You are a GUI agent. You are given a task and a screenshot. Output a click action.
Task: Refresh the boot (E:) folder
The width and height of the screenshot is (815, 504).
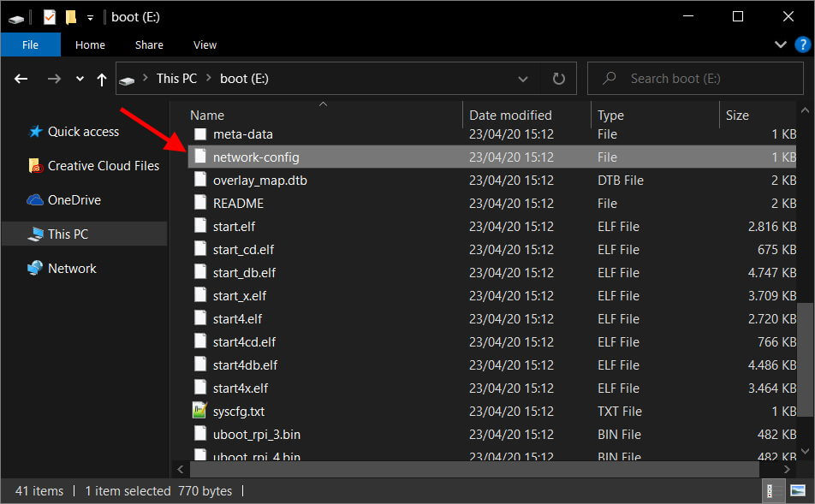(559, 79)
